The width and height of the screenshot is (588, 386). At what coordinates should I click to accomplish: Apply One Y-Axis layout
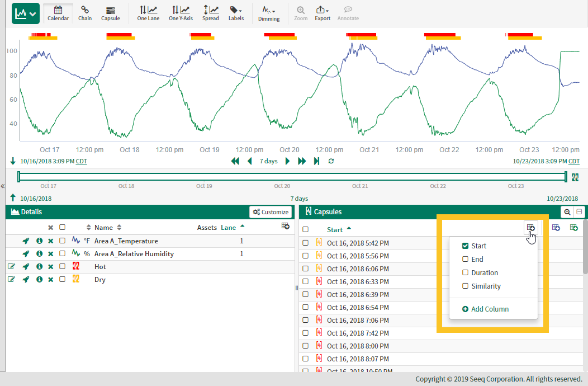180,13
